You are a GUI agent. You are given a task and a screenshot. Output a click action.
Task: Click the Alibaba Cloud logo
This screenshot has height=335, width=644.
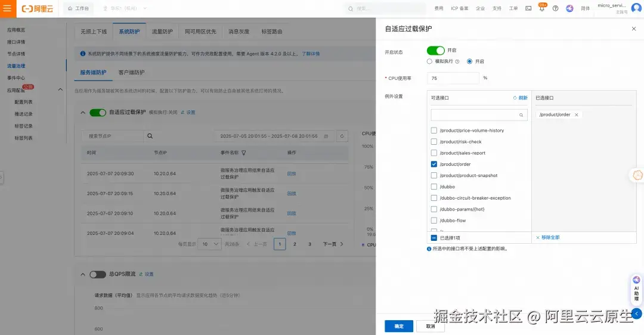(x=38, y=8)
